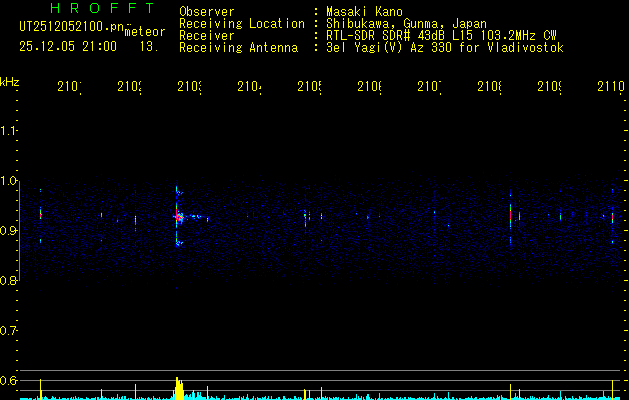Viewport: 629px width, 400px height.
Task: Click the 1.0 frequency axis label
Action: [8, 181]
